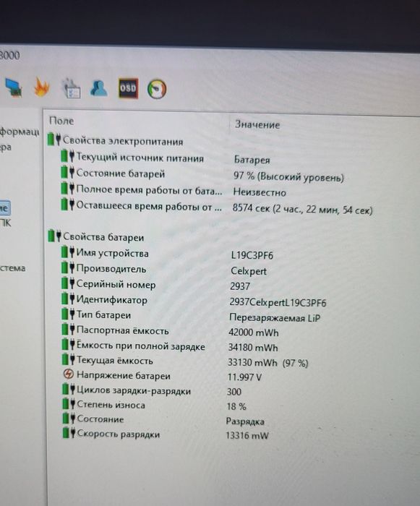Click the value 11.997 V

245,377
